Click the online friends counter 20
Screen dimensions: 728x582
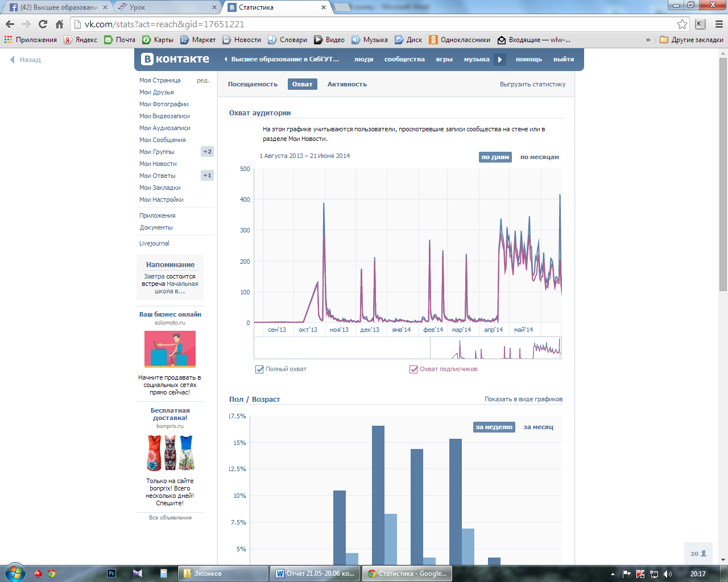(698, 554)
